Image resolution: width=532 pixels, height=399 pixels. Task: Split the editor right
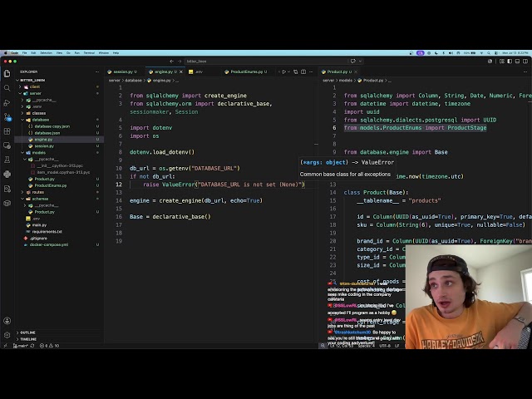click(303, 72)
